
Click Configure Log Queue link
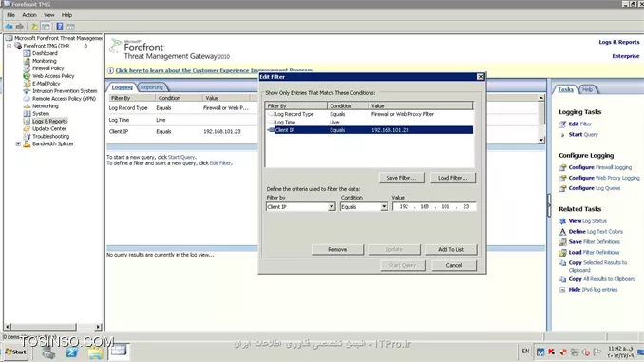coord(595,188)
